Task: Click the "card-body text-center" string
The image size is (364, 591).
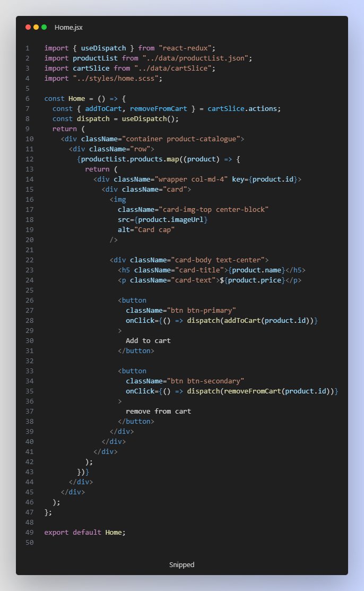Action: click(218, 260)
